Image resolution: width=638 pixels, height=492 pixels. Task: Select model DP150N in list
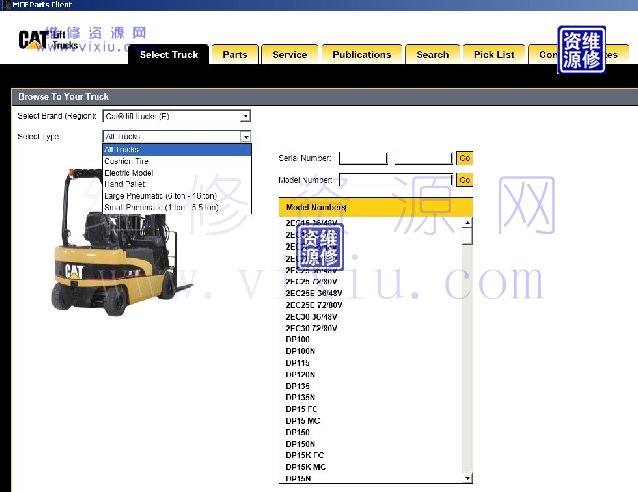pos(300,444)
